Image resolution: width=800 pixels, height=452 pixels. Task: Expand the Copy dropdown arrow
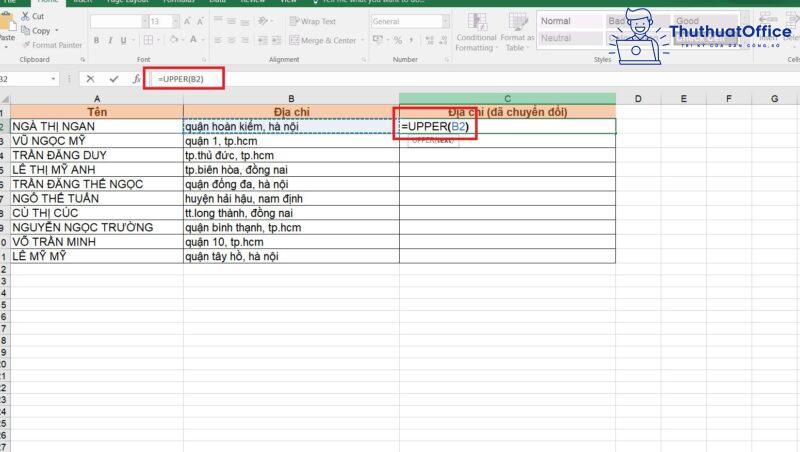56,31
